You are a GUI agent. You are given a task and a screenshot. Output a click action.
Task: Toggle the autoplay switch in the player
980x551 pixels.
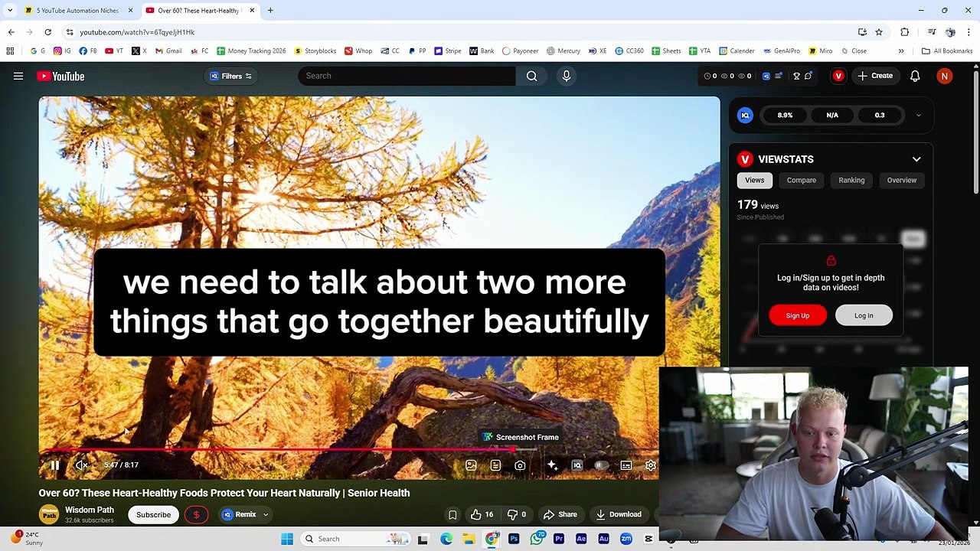(601, 465)
